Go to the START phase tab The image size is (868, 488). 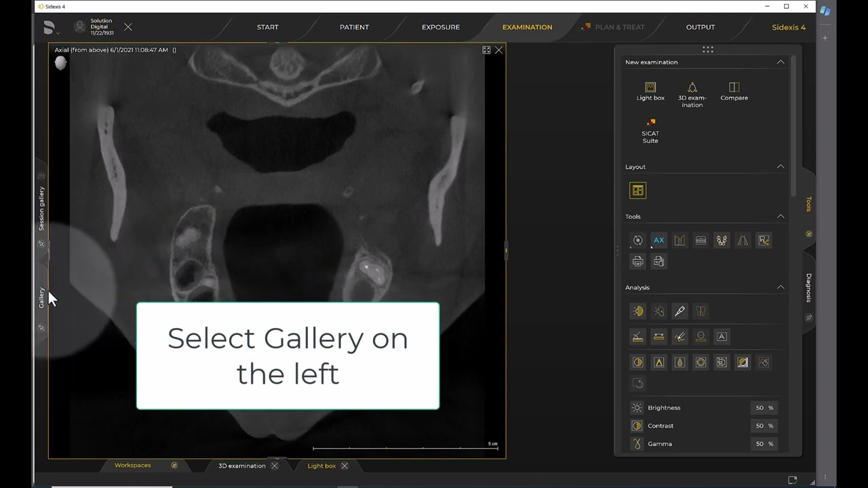coord(267,27)
